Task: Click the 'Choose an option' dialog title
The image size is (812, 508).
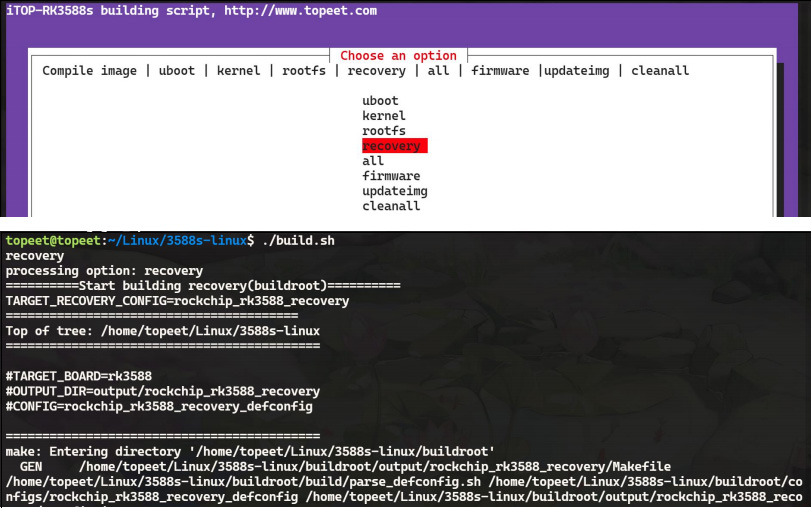Action: click(398, 55)
